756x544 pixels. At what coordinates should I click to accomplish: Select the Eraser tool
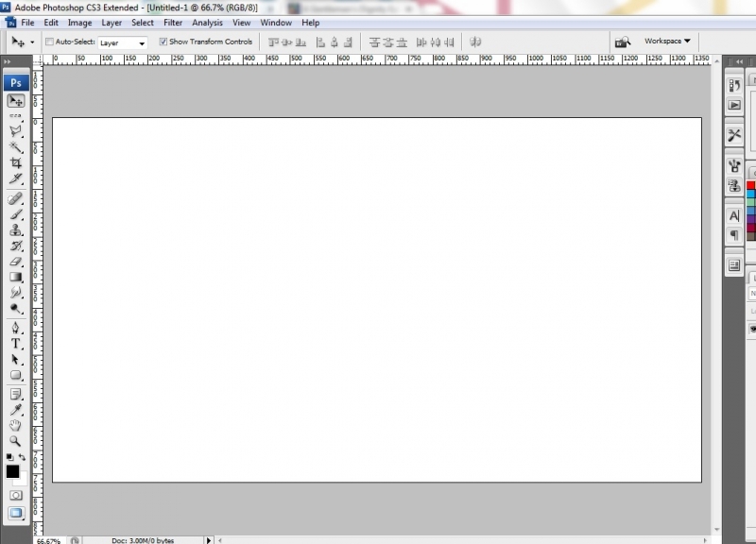(x=16, y=262)
